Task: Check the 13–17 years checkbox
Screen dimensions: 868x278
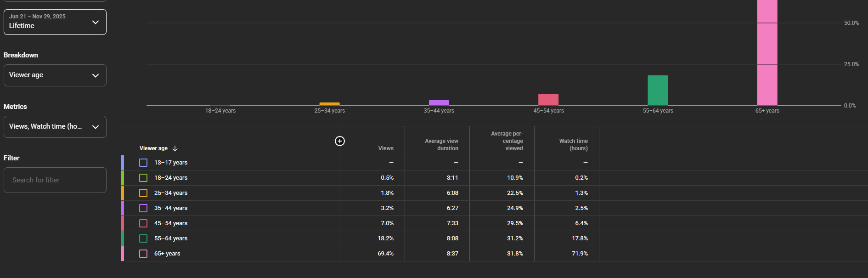Action: coord(143,163)
